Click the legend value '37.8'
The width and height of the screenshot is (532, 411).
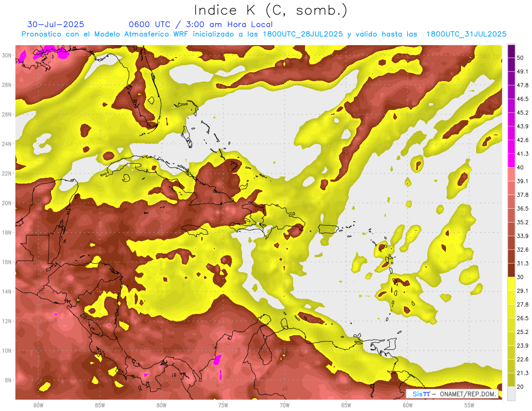[523, 195]
